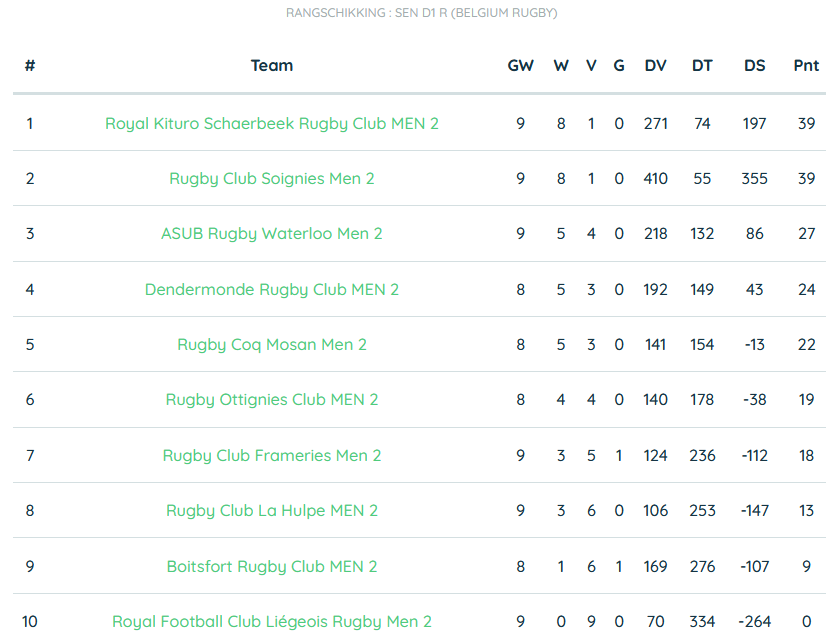This screenshot has height=636, width=826.
Task: Click the DT column header
Action: pyautogui.click(x=702, y=66)
